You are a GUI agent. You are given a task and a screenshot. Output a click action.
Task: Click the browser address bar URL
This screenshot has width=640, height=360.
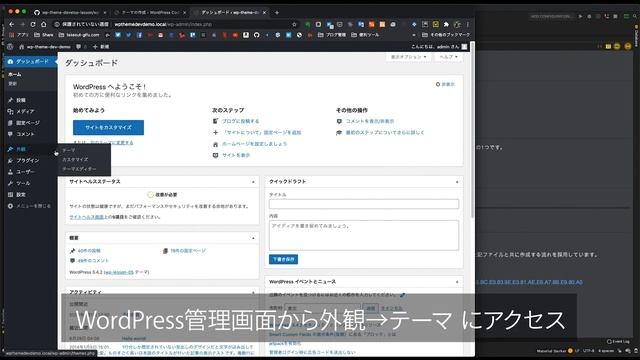point(163,24)
